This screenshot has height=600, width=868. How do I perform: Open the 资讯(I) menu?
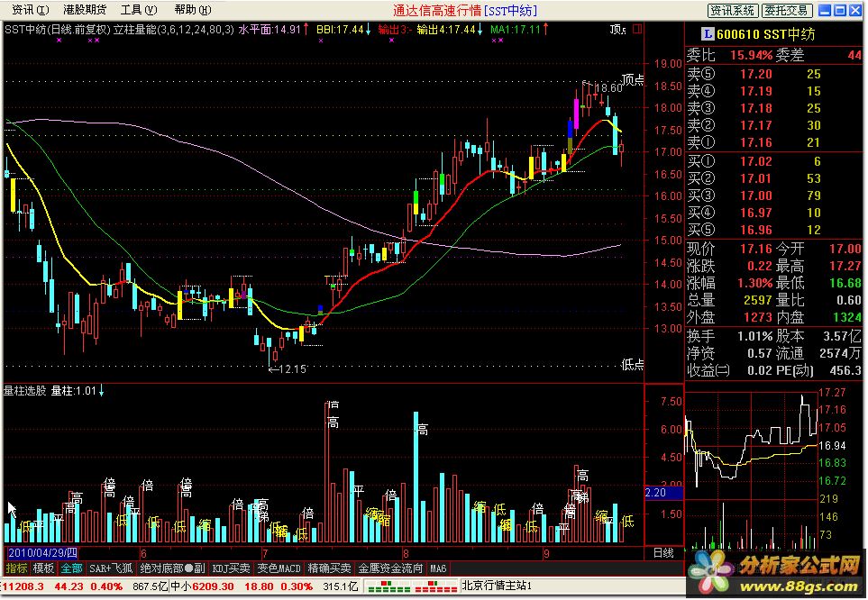31,10
